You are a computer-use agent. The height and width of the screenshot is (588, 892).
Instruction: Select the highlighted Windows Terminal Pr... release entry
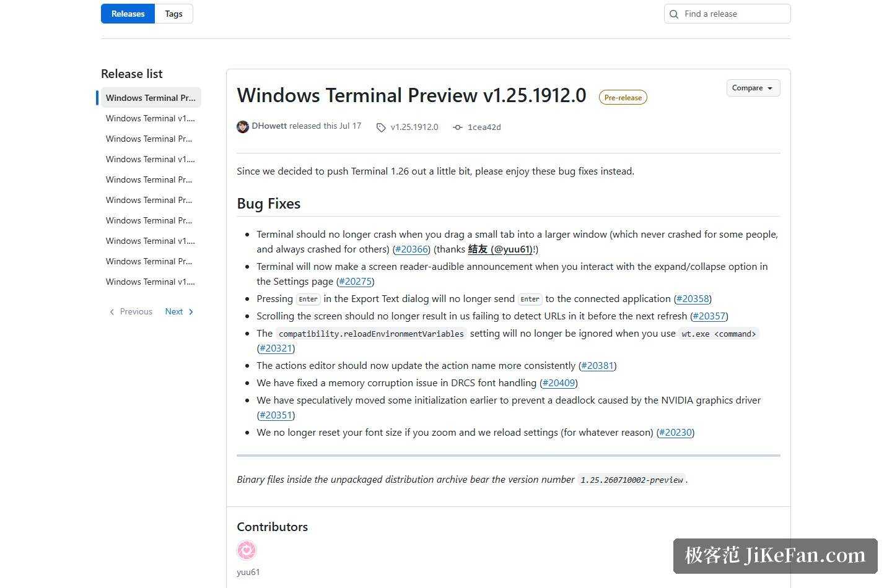coord(151,98)
